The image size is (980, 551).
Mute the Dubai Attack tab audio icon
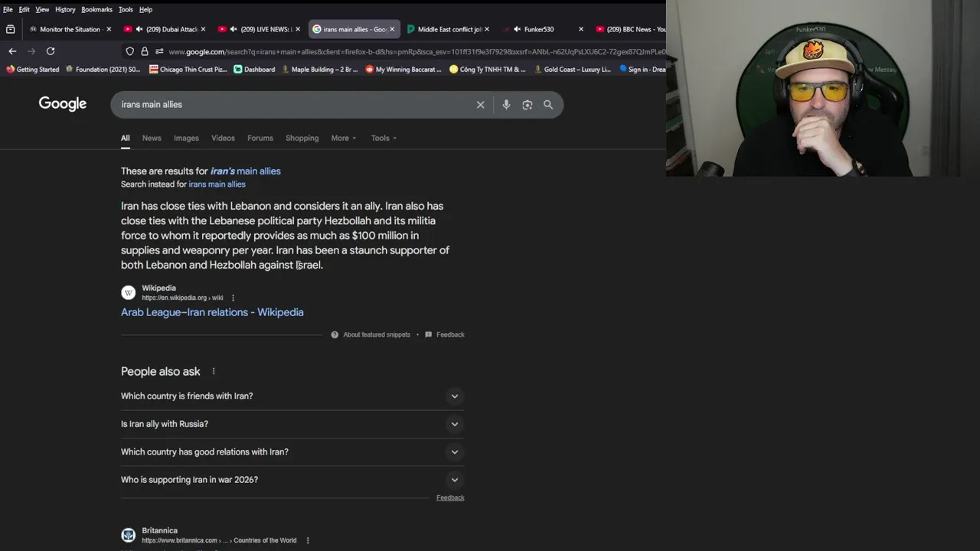tap(139, 29)
